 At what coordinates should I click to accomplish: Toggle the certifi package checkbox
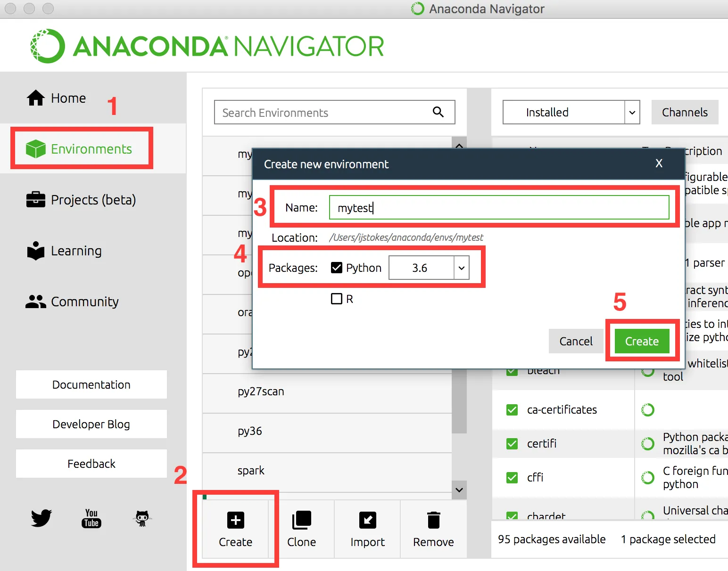[512, 444]
